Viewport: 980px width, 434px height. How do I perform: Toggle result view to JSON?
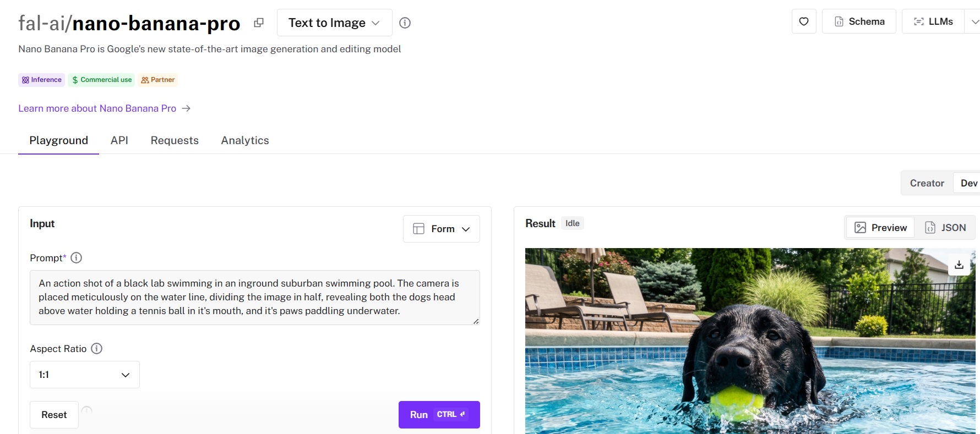(945, 228)
